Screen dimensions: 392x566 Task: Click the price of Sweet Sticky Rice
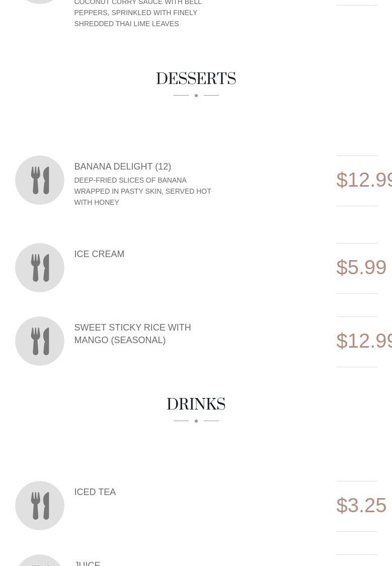coord(363,341)
